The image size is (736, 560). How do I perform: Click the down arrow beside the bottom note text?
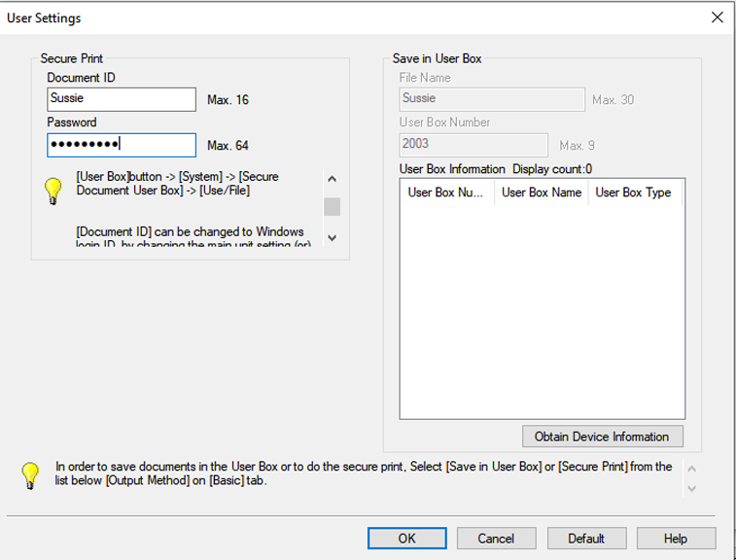click(x=692, y=488)
